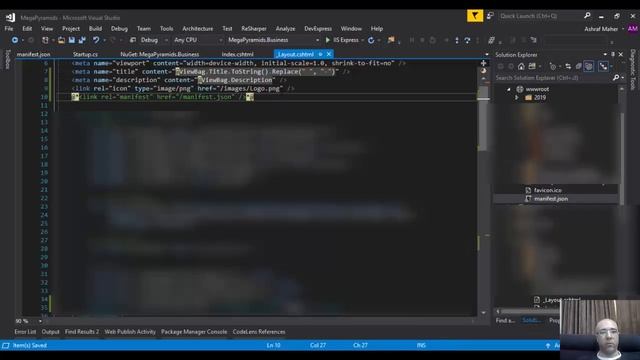The height and width of the screenshot is (360, 640).
Task: Start debugging with the green play icon
Action: tap(327, 40)
